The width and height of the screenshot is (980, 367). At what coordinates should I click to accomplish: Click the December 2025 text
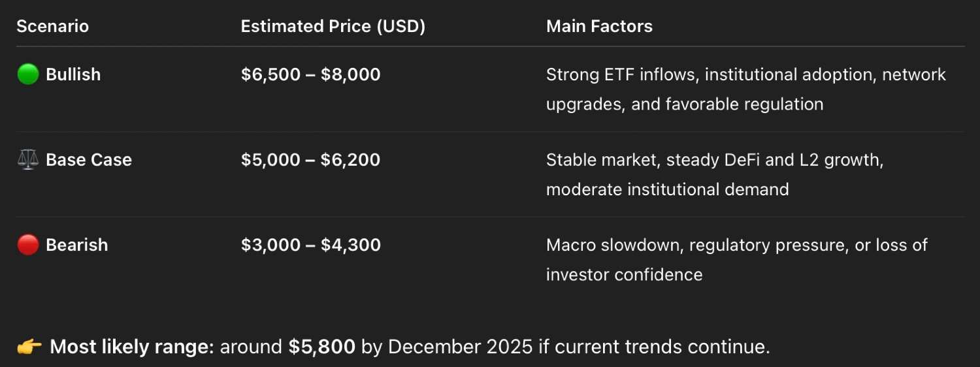click(x=460, y=347)
